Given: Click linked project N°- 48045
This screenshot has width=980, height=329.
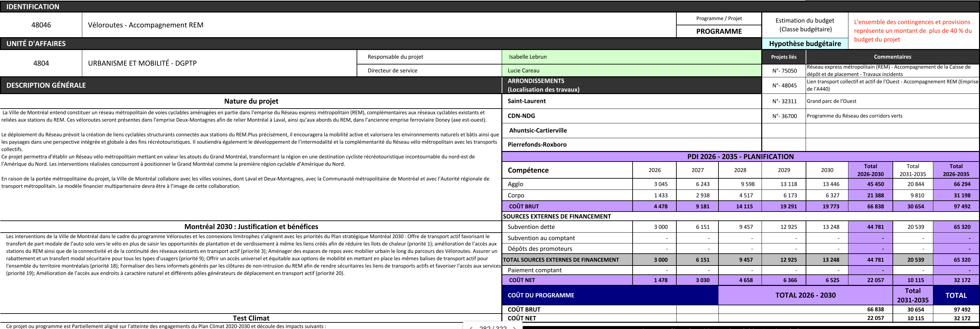Looking at the screenshot, I should tap(784, 85).
